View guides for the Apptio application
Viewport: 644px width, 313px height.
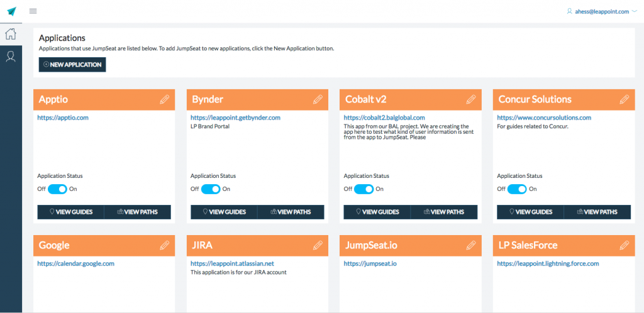pos(70,212)
